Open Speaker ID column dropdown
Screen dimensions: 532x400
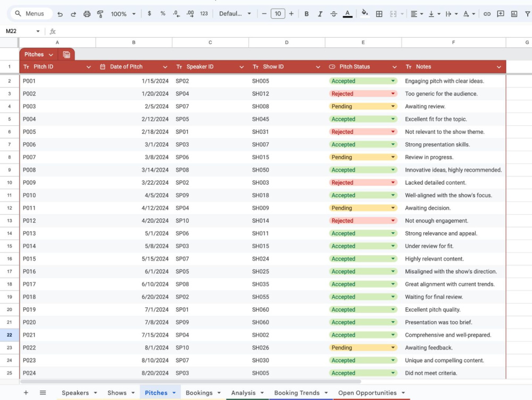coord(242,67)
